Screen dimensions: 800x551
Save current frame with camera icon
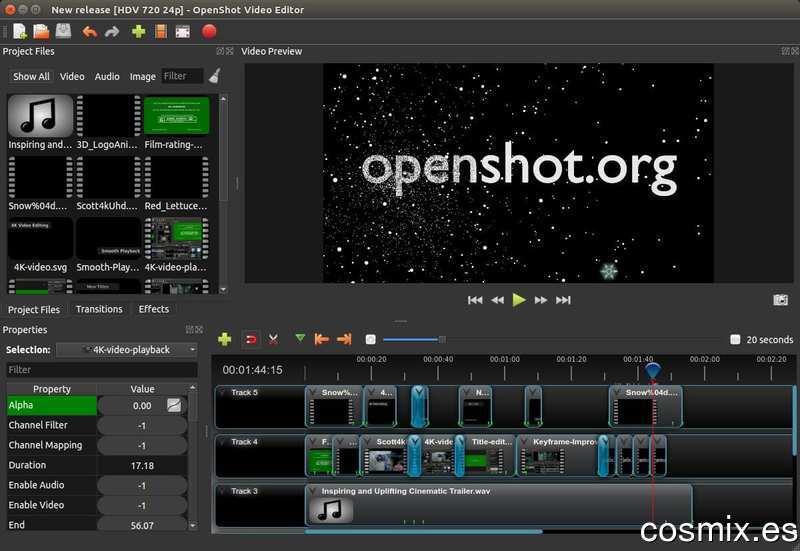tap(781, 300)
